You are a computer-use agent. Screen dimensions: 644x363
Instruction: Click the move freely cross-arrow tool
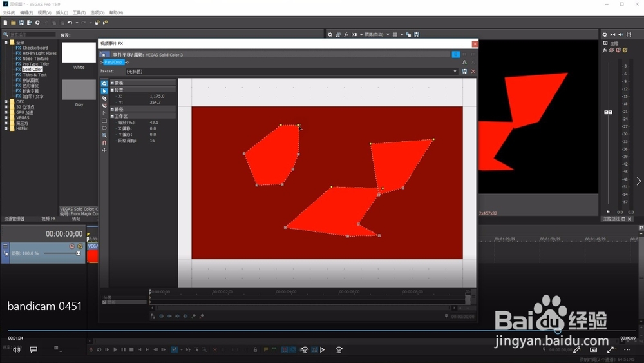pos(104,150)
